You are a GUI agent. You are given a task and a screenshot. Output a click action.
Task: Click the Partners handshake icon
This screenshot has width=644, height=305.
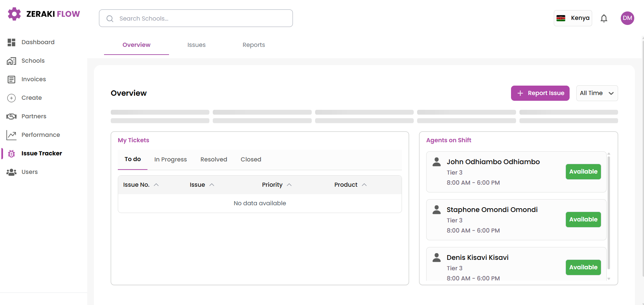11,116
